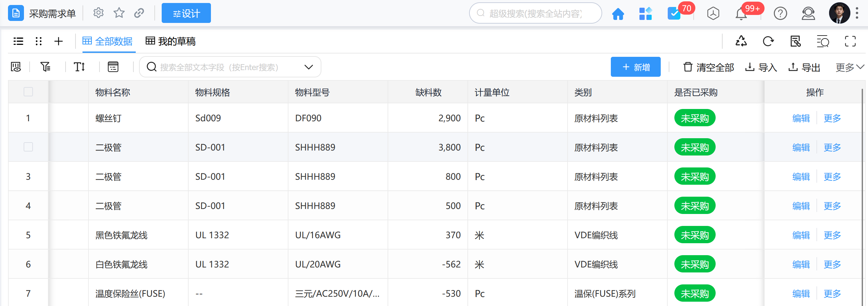Check the checkbox on the second row
This screenshot has height=306, width=868.
[28, 147]
